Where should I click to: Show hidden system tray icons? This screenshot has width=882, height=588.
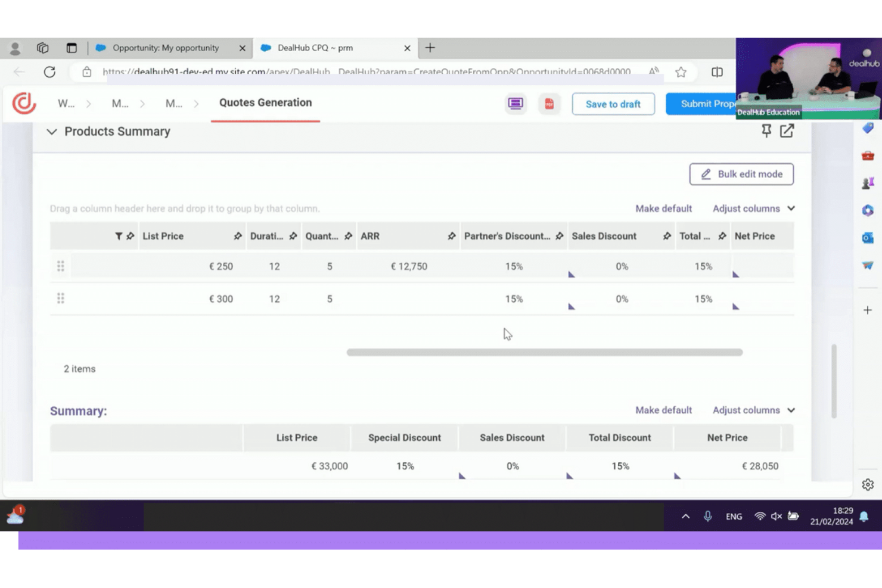(x=685, y=517)
